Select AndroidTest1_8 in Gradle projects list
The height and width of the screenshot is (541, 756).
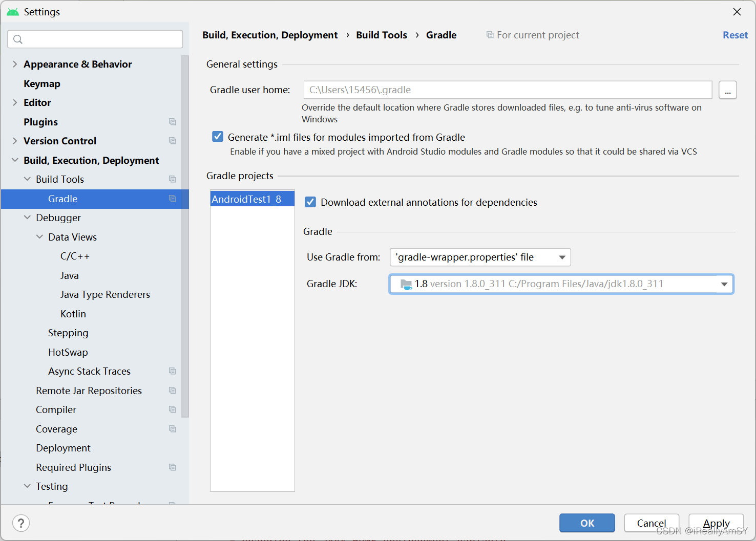coord(253,199)
